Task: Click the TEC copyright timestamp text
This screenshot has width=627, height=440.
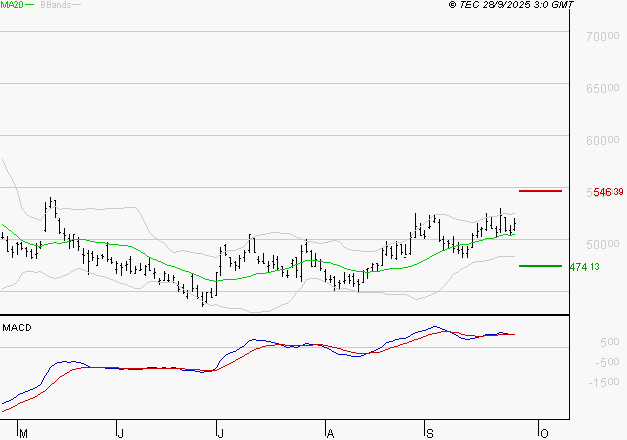Action: pos(511,6)
